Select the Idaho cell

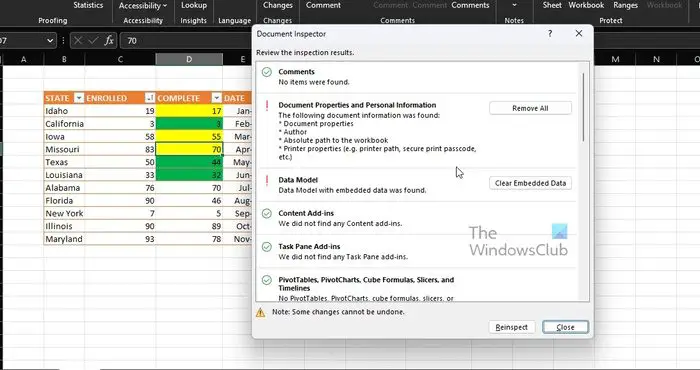coord(64,111)
